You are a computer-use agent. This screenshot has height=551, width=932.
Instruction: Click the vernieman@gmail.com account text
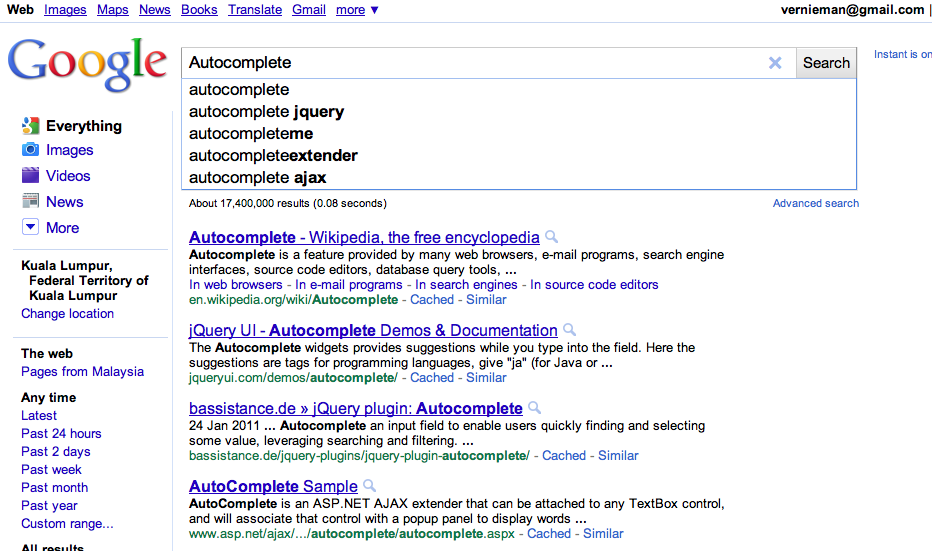coord(852,10)
